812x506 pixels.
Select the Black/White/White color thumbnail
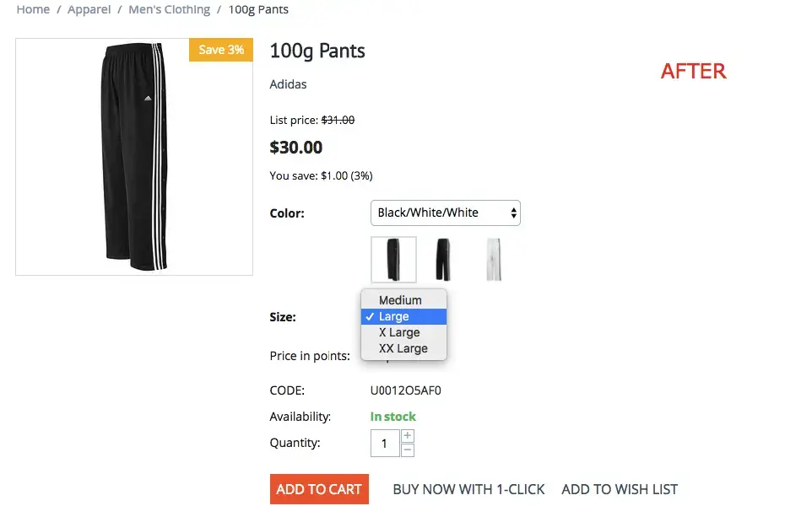click(393, 260)
